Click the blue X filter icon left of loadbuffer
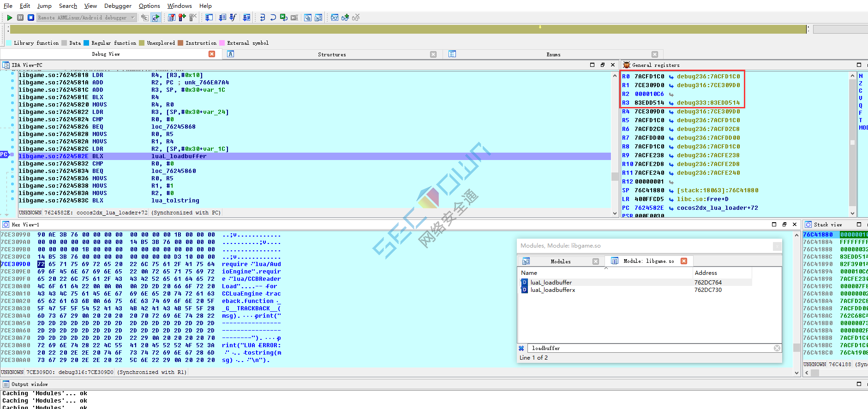This screenshot has height=409, width=868. (521, 348)
